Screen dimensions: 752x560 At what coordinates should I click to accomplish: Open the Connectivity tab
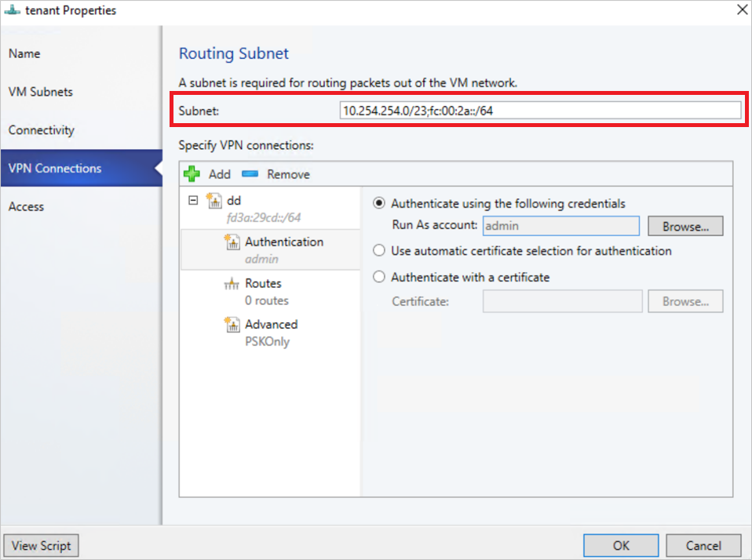tap(41, 130)
